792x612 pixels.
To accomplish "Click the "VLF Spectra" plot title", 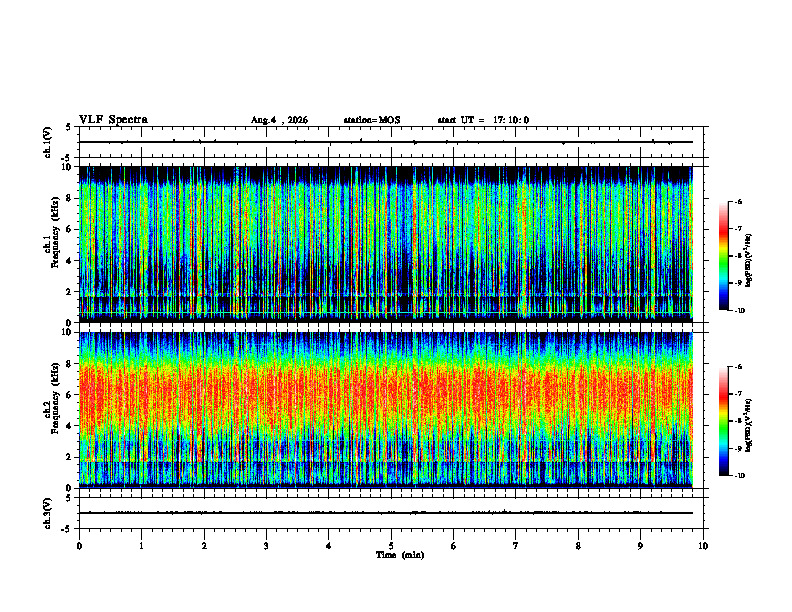I will 113,120.
